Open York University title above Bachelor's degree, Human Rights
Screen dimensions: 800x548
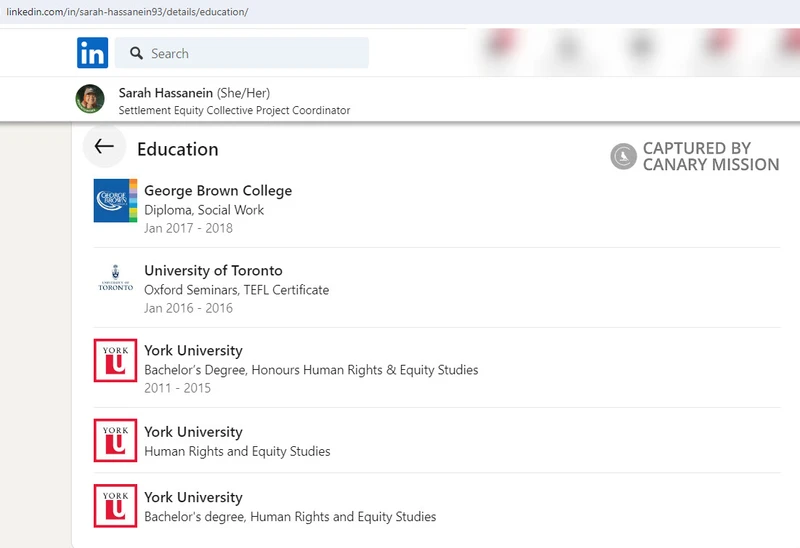193,497
